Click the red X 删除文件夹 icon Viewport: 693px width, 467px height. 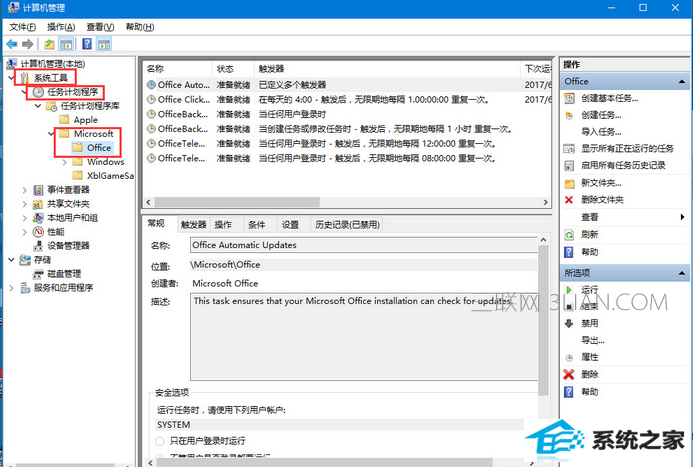pyautogui.click(x=569, y=200)
